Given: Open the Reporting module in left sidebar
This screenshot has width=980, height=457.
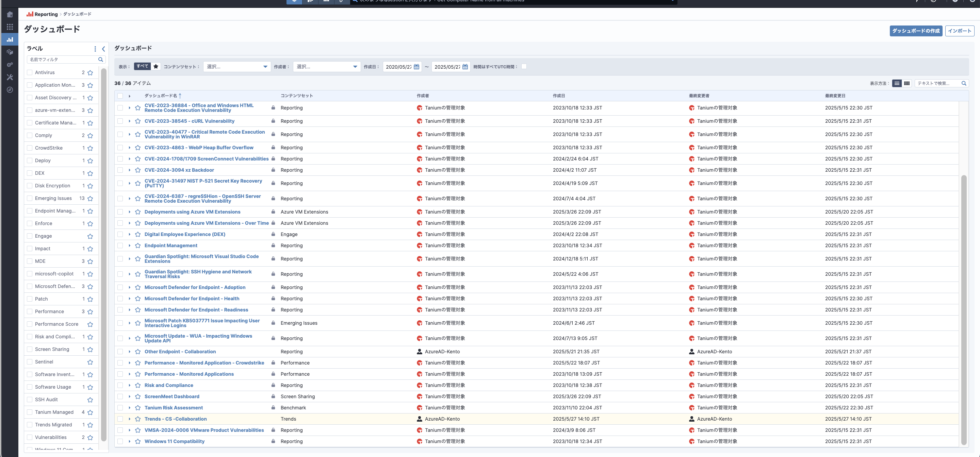Looking at the screenshot, I should pyautogui.click(x=10, y=39).
